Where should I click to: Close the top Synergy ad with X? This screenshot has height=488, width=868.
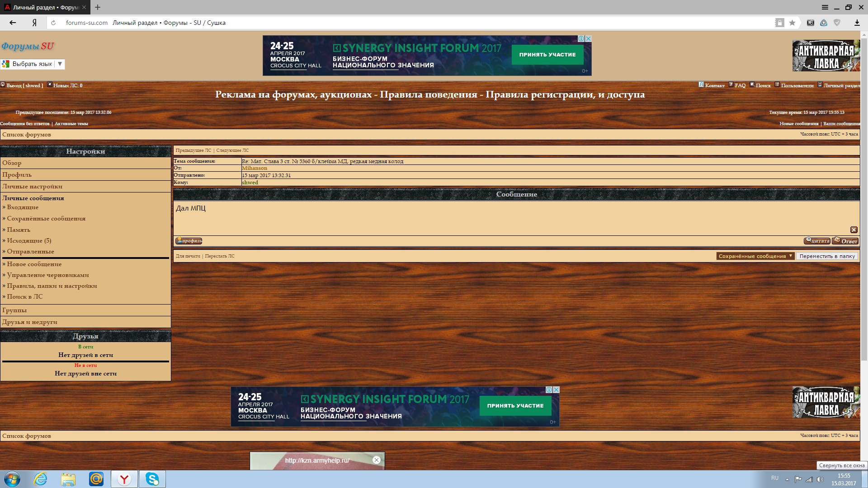(588, 39)
